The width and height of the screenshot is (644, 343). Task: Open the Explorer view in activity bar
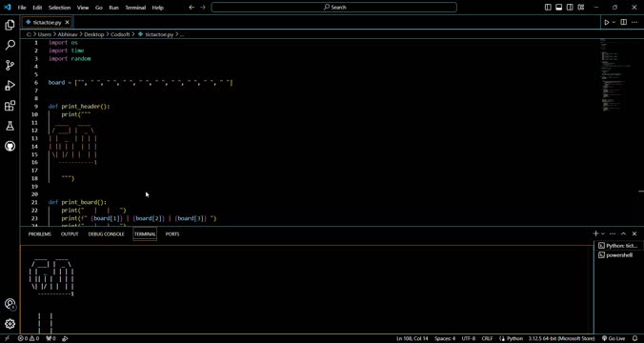tap(10, 25)
